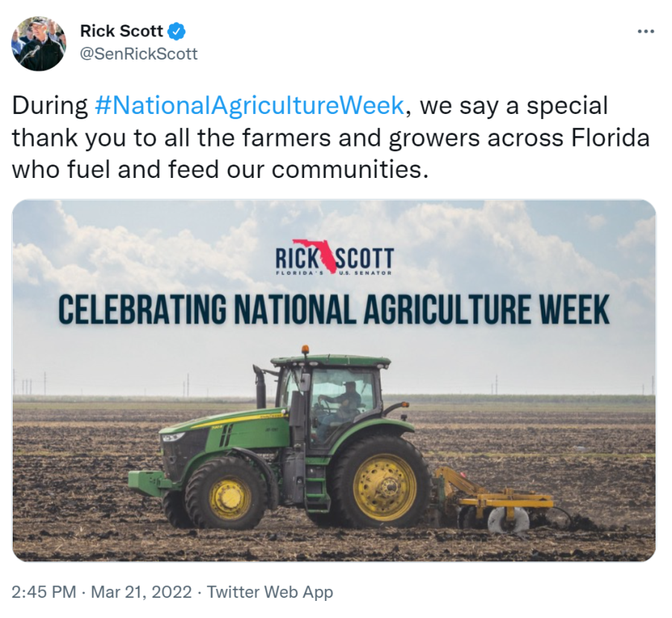Click the blue verified checkmark badge
The image size is (672, 618).
point(177,31)
